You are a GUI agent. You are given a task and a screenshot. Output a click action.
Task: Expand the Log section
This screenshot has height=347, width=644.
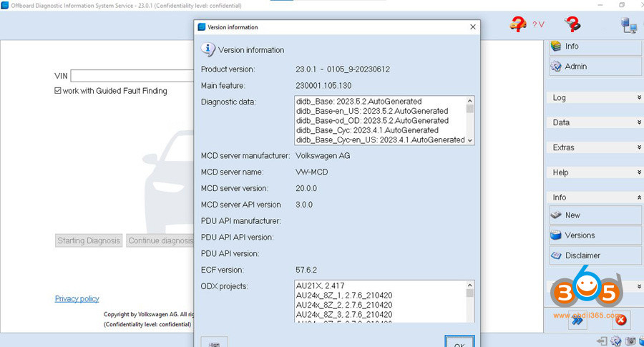[595, 98]
